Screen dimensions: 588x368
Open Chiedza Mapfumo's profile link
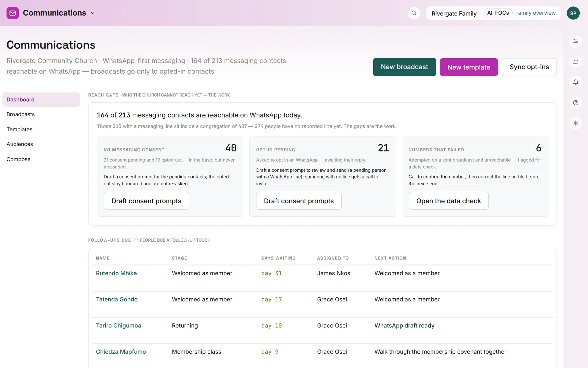coord(121,352)
